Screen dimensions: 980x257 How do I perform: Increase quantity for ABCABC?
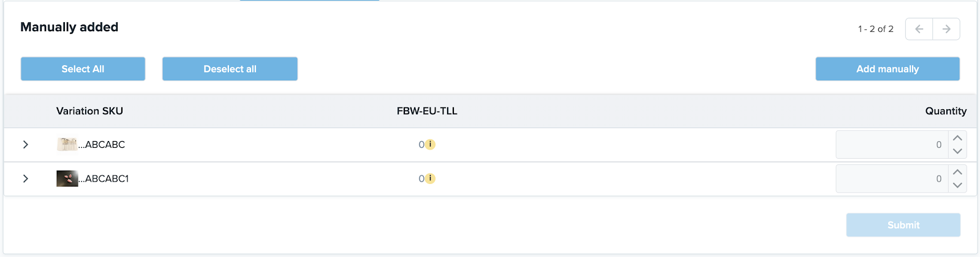coord(957,138)
